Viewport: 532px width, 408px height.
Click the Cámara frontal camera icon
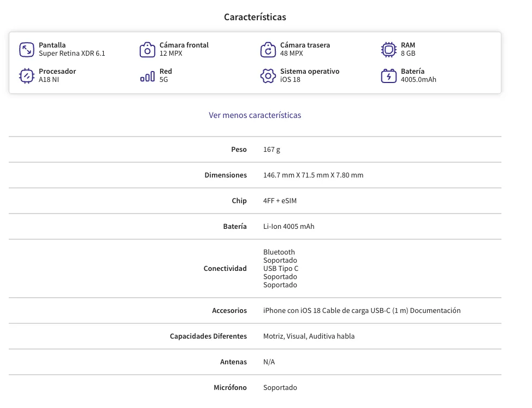click(x=147, y=50)
